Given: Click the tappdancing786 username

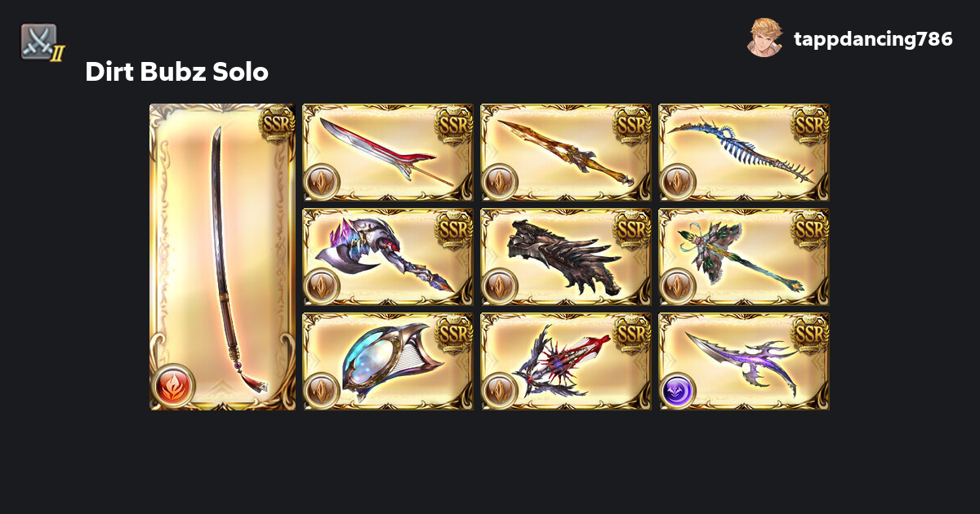Looking at the screenshot, I should click(873, 39).
